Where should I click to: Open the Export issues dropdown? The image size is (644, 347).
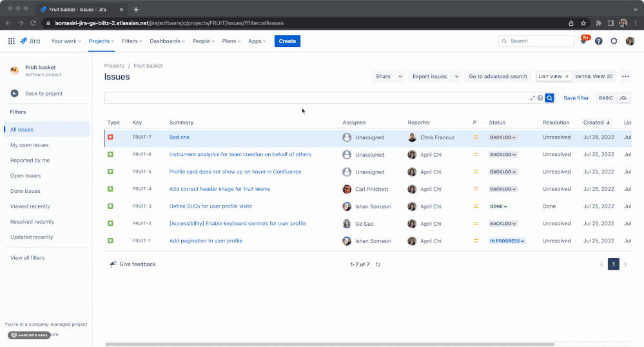click(x=434, y=77)
